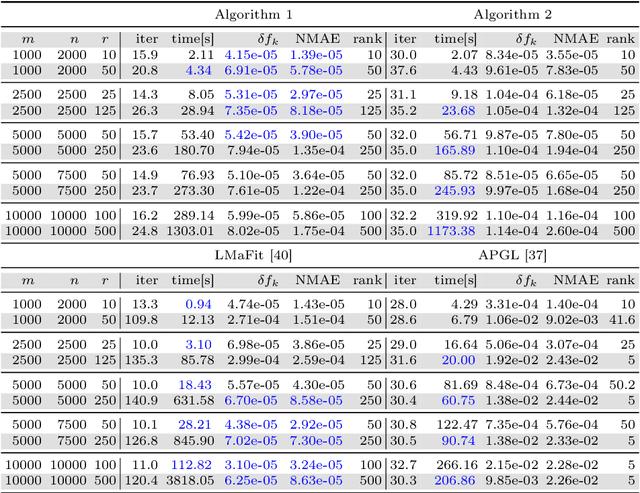Click the time value 85.72
This screenshot has width=640, height=493.
pos(461,175)
